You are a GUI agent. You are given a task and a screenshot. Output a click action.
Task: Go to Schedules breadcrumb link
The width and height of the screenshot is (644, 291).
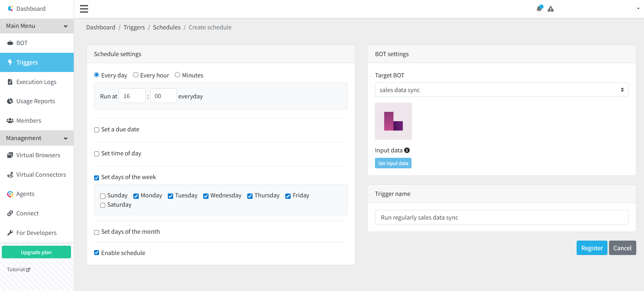point(167,27)
